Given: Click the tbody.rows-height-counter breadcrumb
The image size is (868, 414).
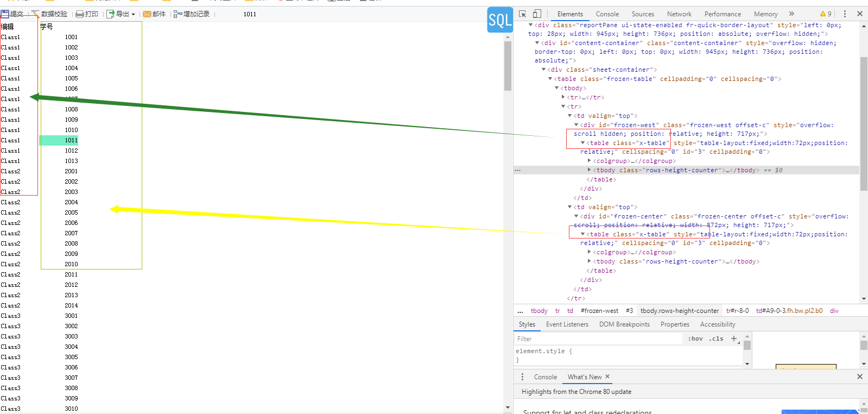Looking at the screenshot, I should [x=680, y=311].
